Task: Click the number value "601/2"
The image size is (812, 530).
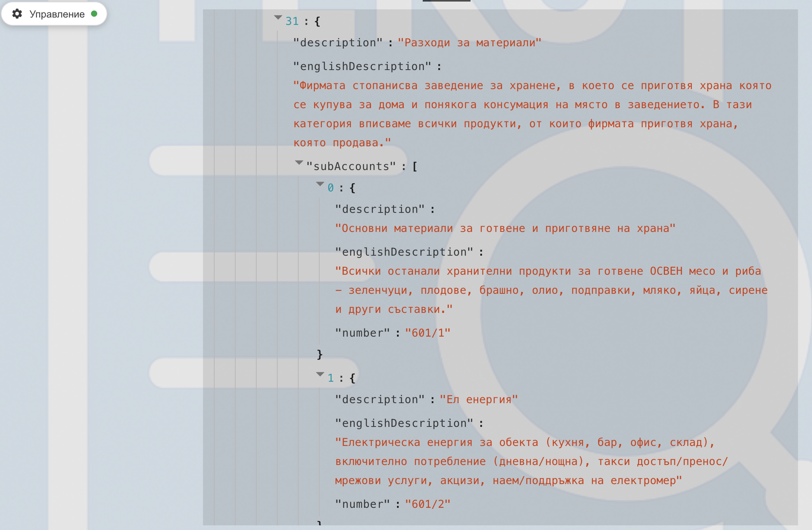Action: pyautogui.click(x=427, y=504)
